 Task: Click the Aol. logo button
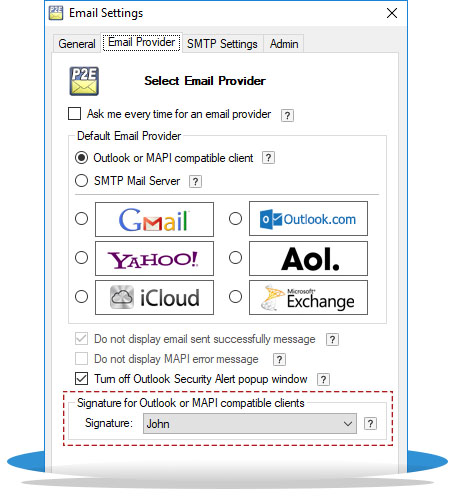[x=308, y=259]
